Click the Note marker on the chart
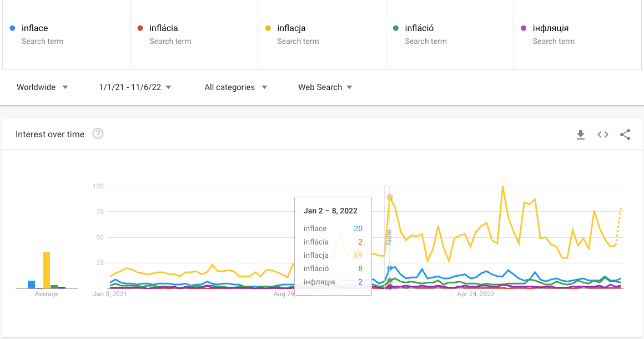Image resolution: width=644 pixels, height=339 pixels. [x=389, y=236]
